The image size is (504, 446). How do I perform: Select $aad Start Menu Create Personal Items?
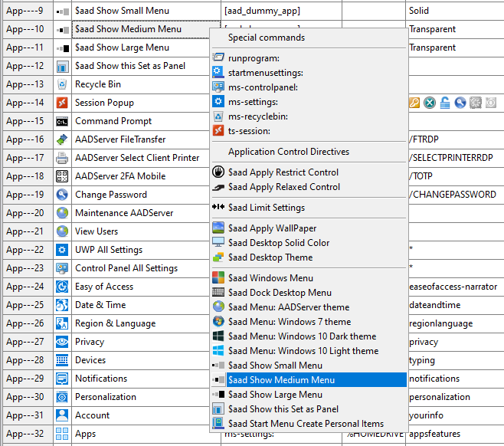click(x=306, y=424)
